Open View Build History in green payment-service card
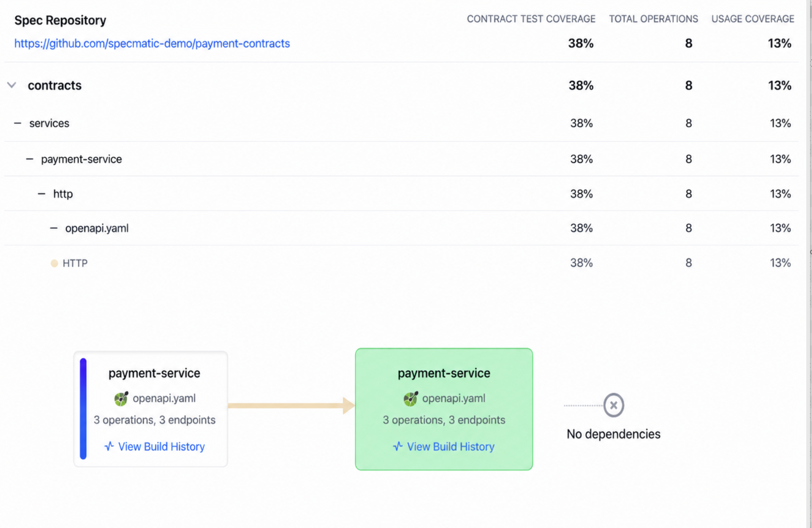The image size is (812, 528). (x=450, y=447)
